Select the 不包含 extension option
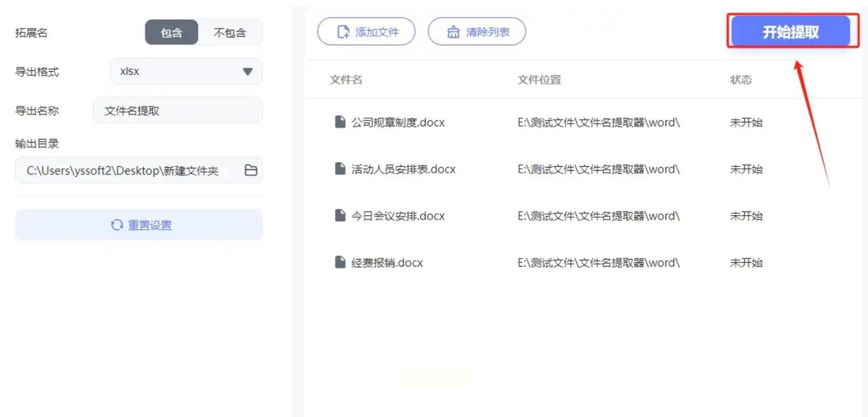The image size is (868, 417). pyautogui.click(x=230, y=32)
